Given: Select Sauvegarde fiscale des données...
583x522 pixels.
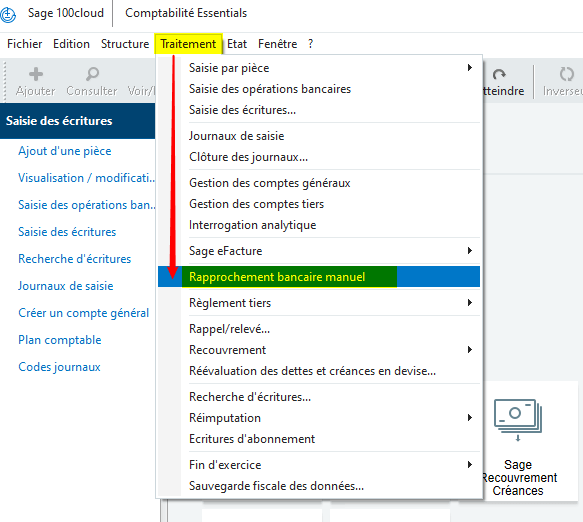Looking at the screenshot, I should (x=319, y=486).
